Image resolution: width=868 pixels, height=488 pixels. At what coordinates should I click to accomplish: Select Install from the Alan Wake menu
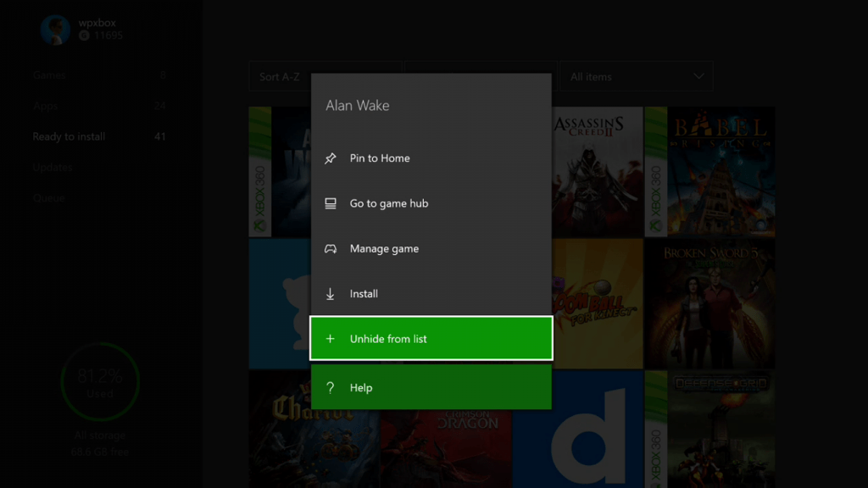(431, 294)
